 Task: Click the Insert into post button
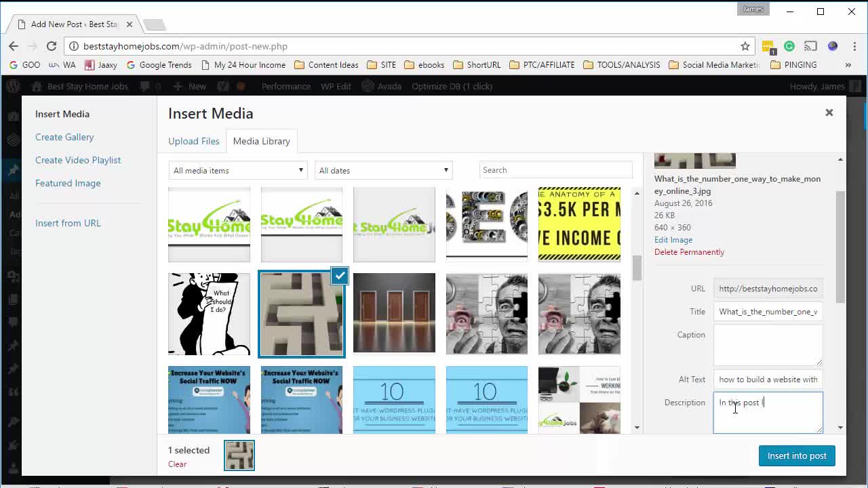click(x=797, y=455)
